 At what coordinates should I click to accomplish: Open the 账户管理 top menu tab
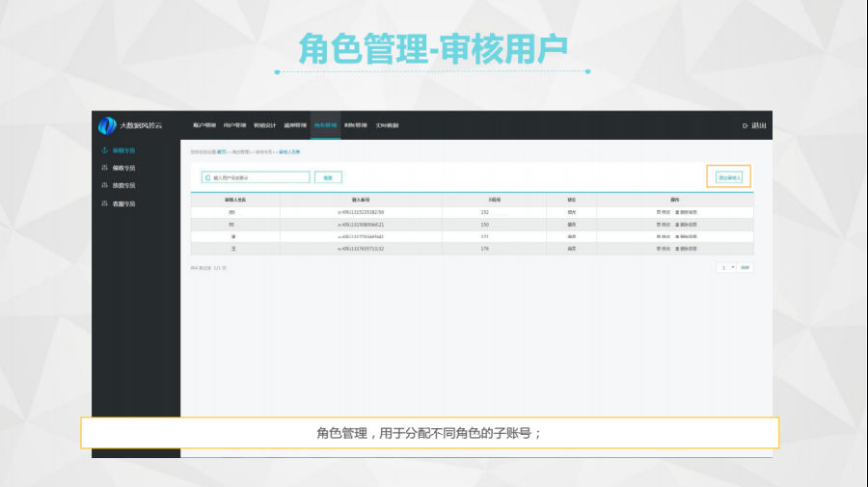point(204,125)
